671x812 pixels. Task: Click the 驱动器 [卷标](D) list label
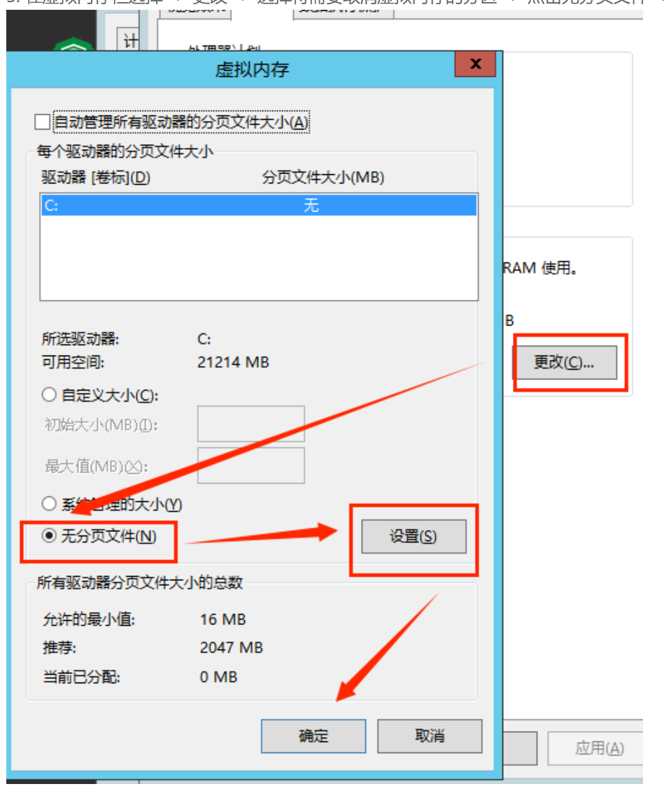click(96, 178)
